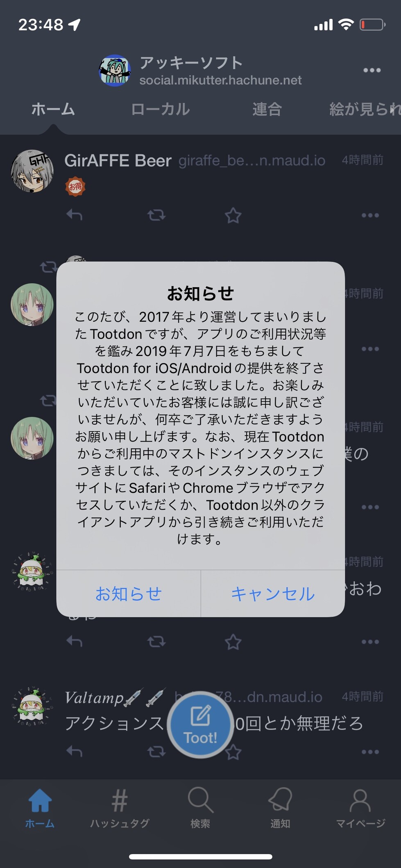Open アッキーソフト account avatar in header
Viewport: 401px width, 868px height.
[x=115, y=70]
